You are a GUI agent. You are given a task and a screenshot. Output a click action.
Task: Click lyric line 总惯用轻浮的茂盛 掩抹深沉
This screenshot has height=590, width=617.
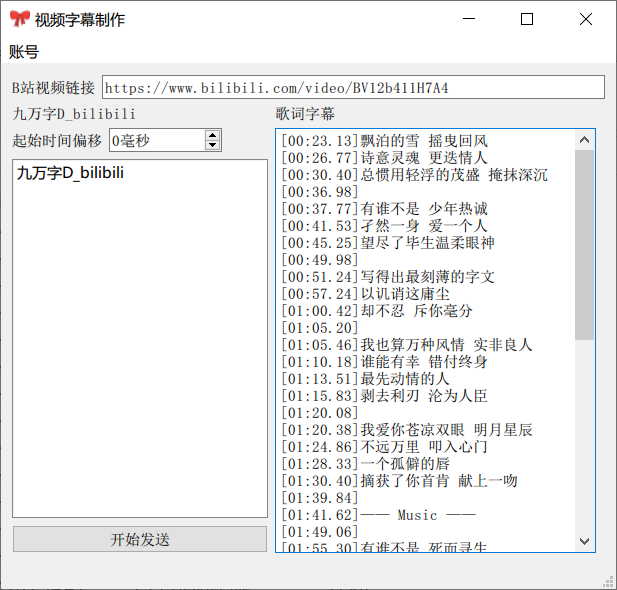pos(414,175)
